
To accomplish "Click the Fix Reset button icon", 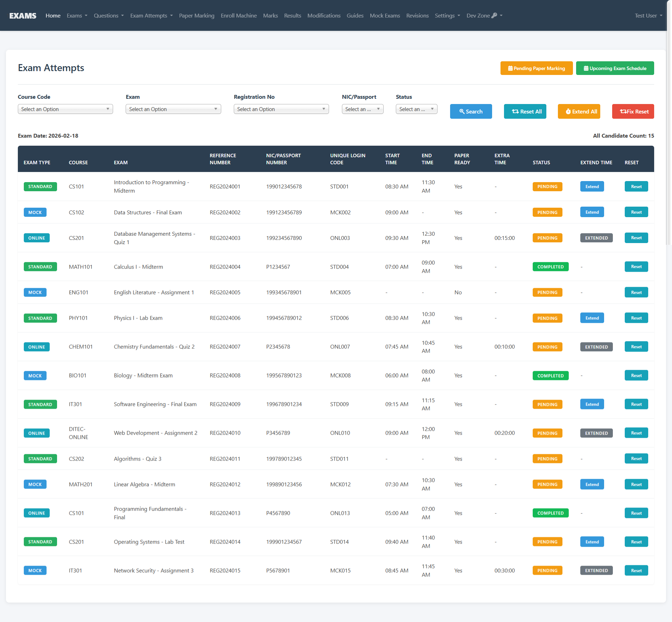I will point(623,111).
